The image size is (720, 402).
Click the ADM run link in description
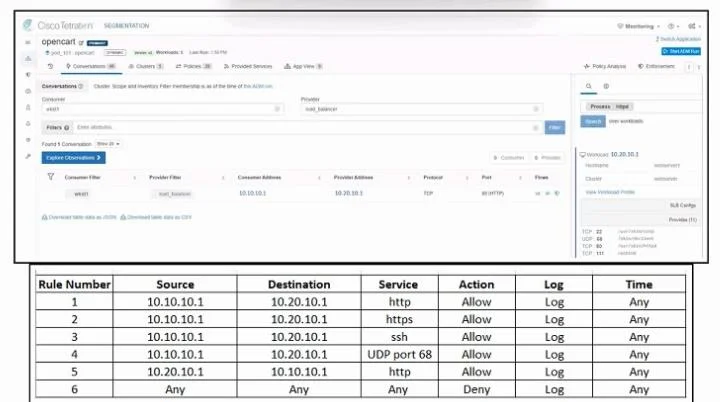point(258,86)
